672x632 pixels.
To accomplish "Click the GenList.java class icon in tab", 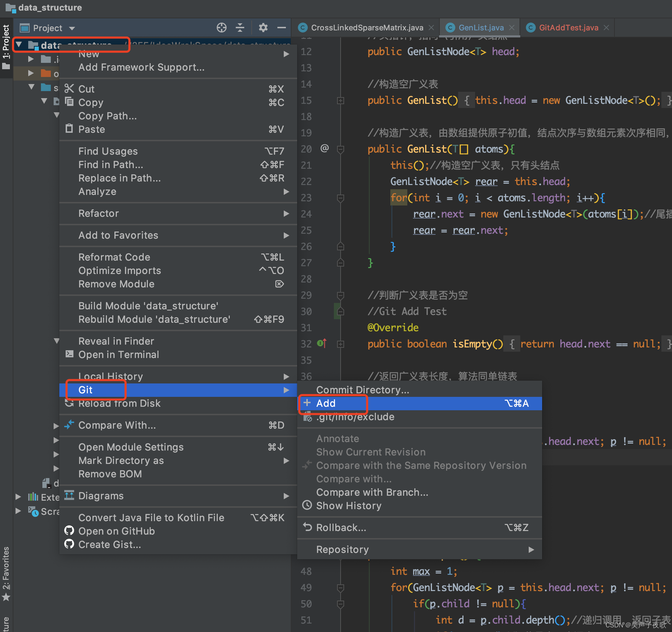I will pos(450,28).
